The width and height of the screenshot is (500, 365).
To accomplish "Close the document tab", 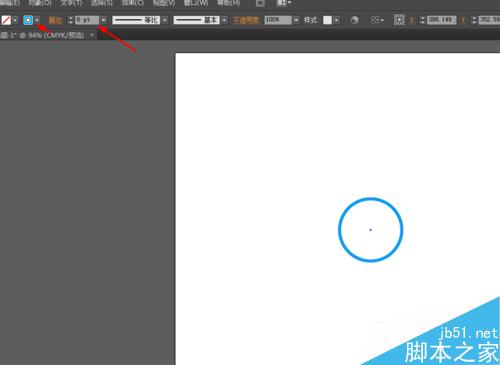I will click(x=92, y=35).
